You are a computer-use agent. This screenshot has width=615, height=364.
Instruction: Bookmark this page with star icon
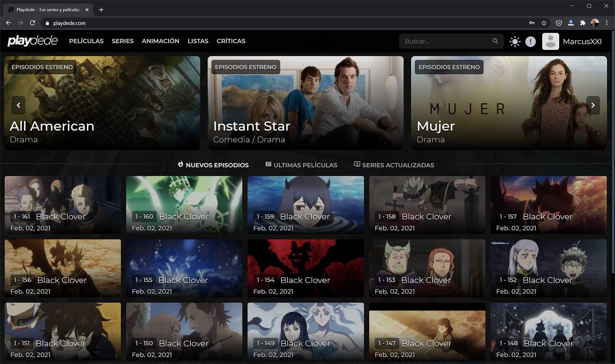click(x=544, y=23)
